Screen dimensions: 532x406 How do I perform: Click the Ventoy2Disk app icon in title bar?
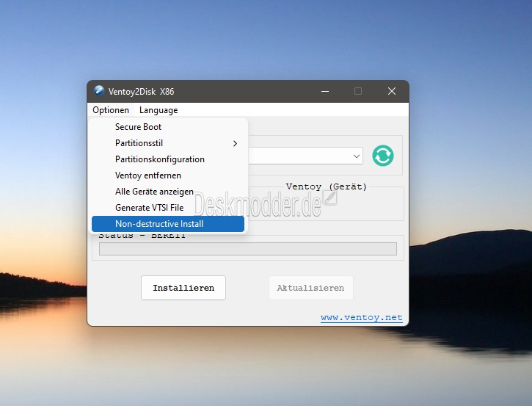click(100, 91)
